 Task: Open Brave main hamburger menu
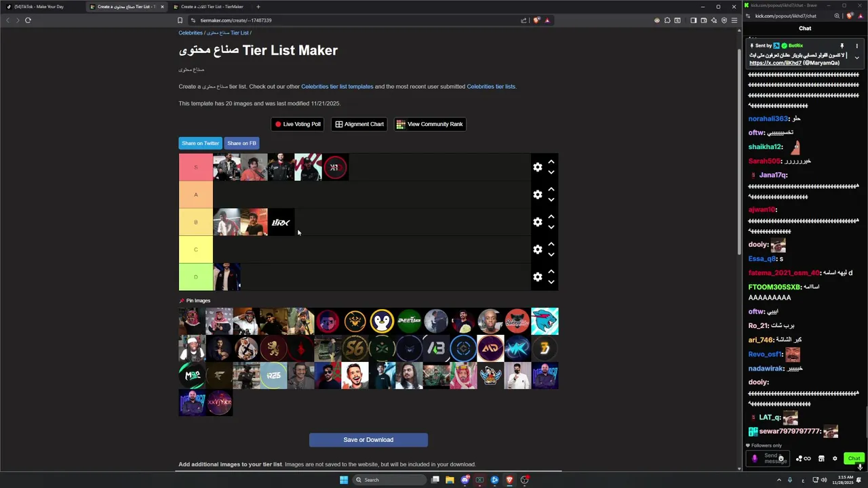tap(734, 20)
